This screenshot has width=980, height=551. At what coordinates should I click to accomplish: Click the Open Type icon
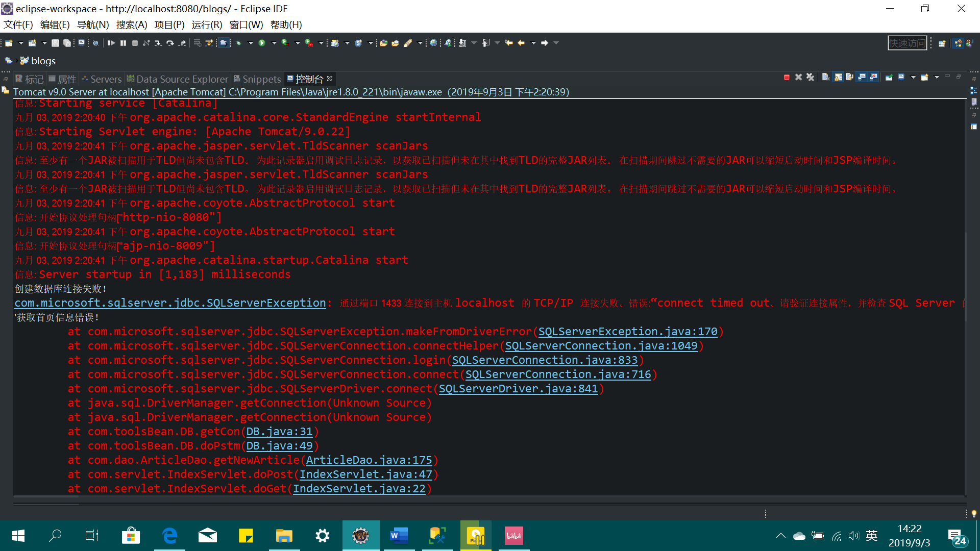click(383, 43)
